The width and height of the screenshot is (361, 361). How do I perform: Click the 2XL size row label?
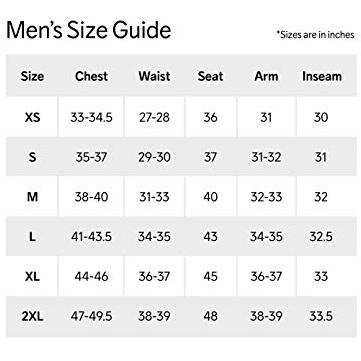(x=32, y=316)
